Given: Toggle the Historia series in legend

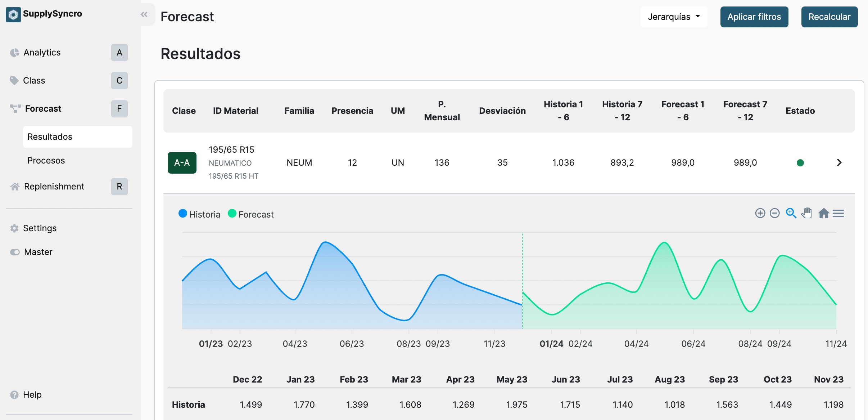Looking at the screenshot, I should point(199,214).
